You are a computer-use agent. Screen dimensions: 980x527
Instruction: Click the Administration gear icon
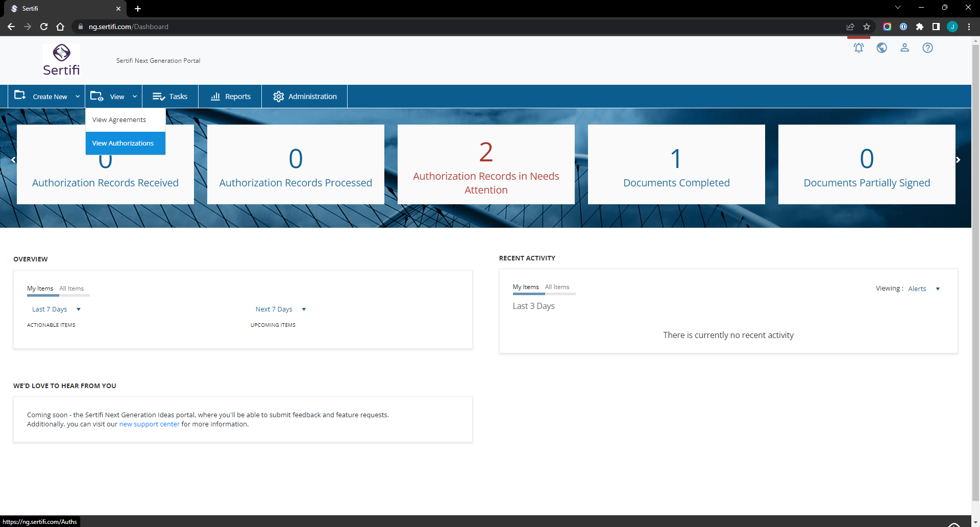[278, 97]
